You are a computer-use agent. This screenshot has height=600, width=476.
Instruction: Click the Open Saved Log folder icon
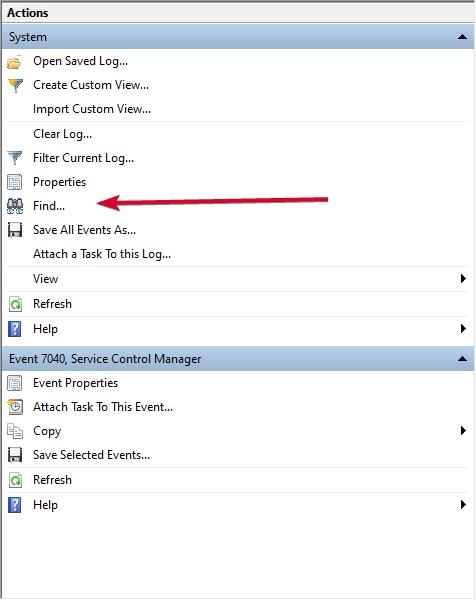[15, 62]
